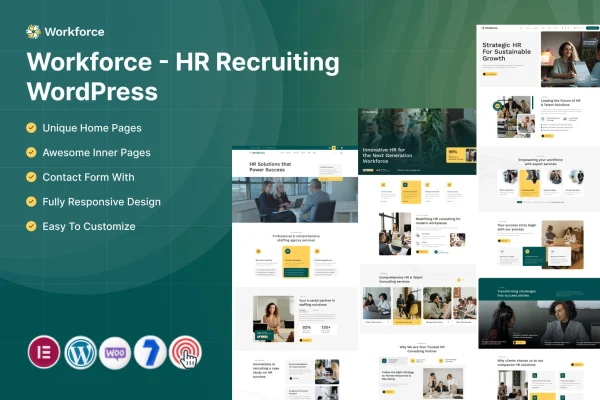Click the 'Workforce - HR Recruiting WordPress' headline
The image size is (600, 400).
183,76
